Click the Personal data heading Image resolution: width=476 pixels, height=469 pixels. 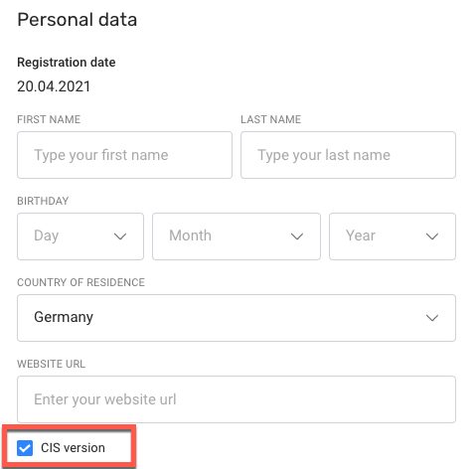(x=78, y=20)
